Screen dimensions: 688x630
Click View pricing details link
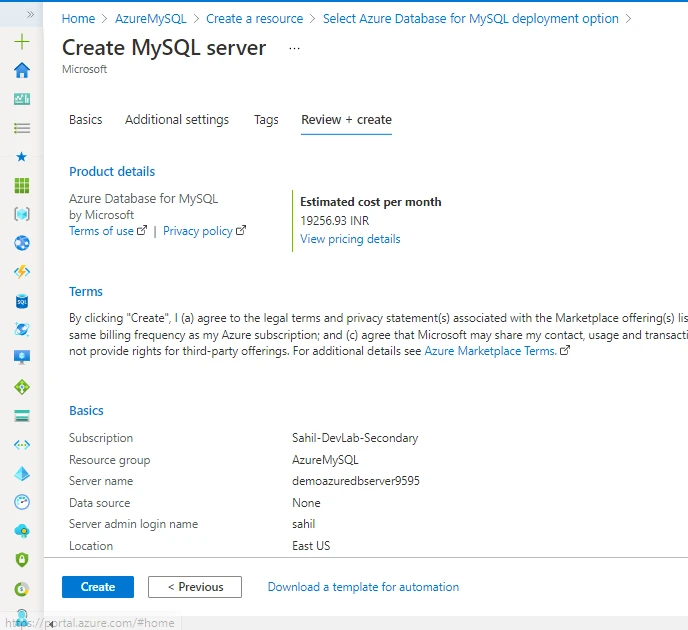point(350,239)
